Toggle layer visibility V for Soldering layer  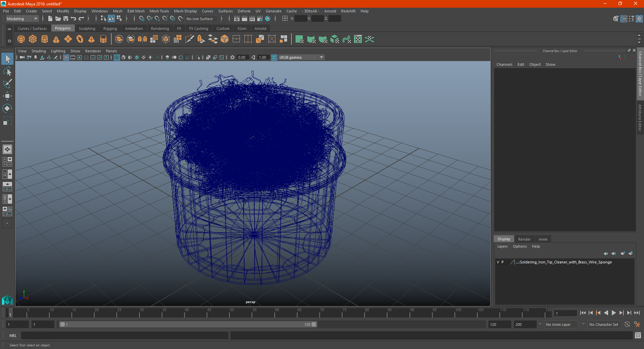pyautogui.click(x=498, y=262)
